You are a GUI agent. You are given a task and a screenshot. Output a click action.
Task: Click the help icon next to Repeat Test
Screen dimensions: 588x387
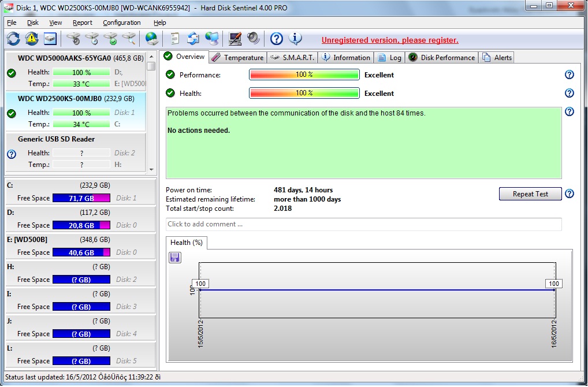(x=570, y=193)
